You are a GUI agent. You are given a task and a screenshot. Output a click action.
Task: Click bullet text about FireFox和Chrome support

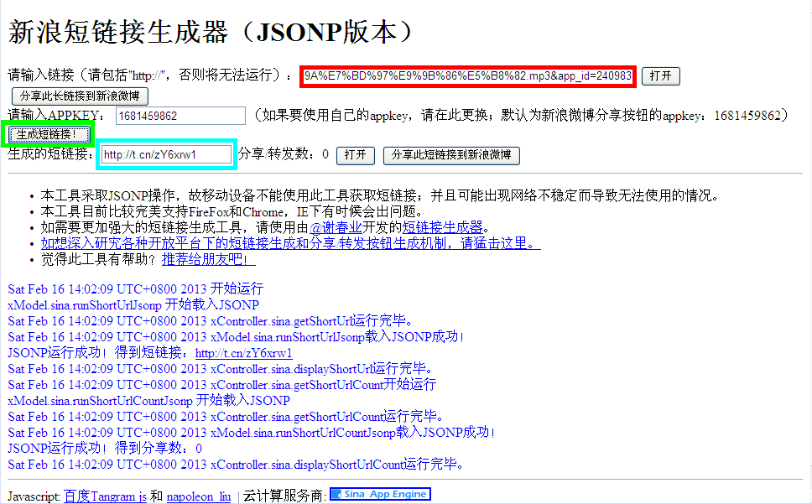(x=232, y=211)
